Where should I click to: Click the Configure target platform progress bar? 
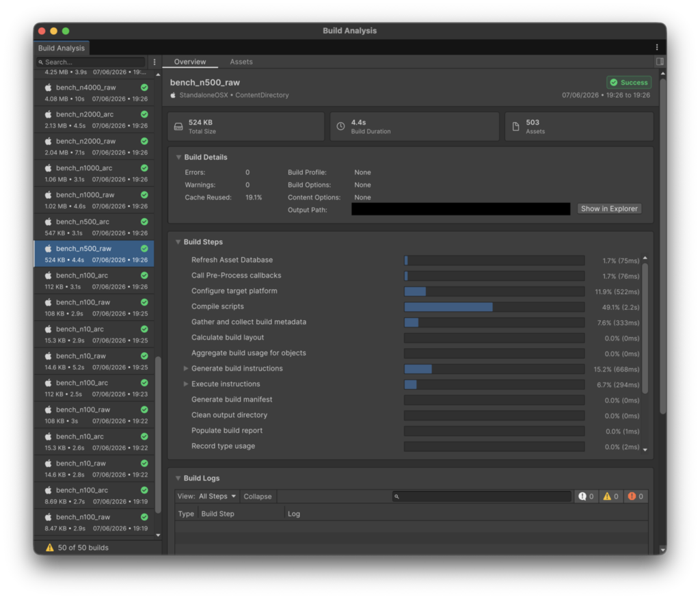[x=494, y=291]
